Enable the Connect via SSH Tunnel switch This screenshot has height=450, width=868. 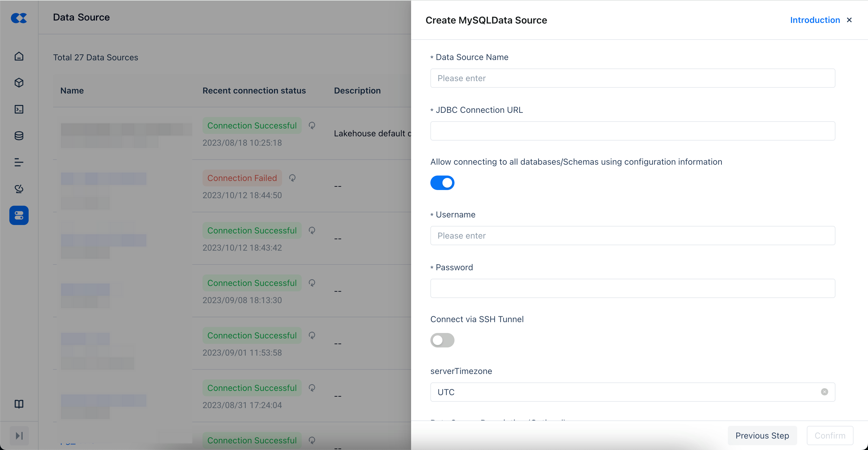point(442,340)
